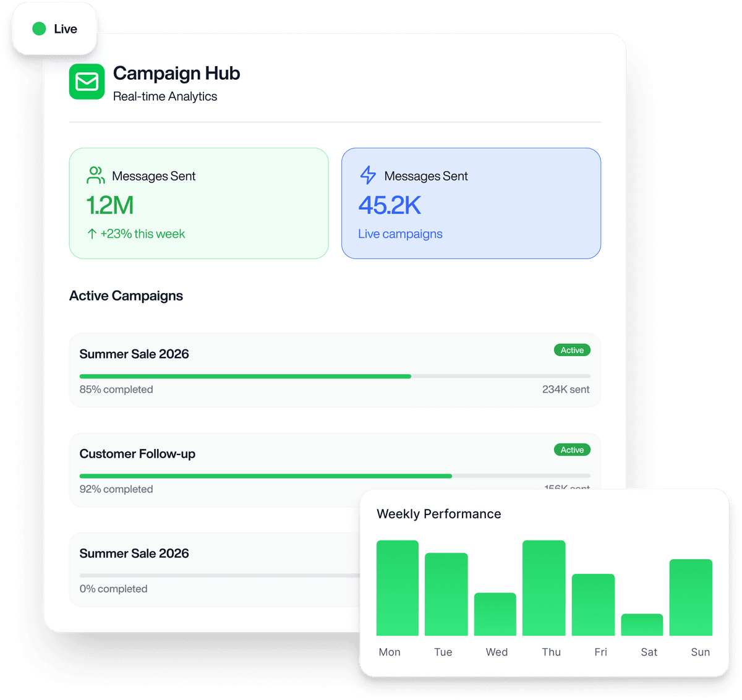Click the Thursday bar in the chart
742x700 pixels.
(544, 587)
